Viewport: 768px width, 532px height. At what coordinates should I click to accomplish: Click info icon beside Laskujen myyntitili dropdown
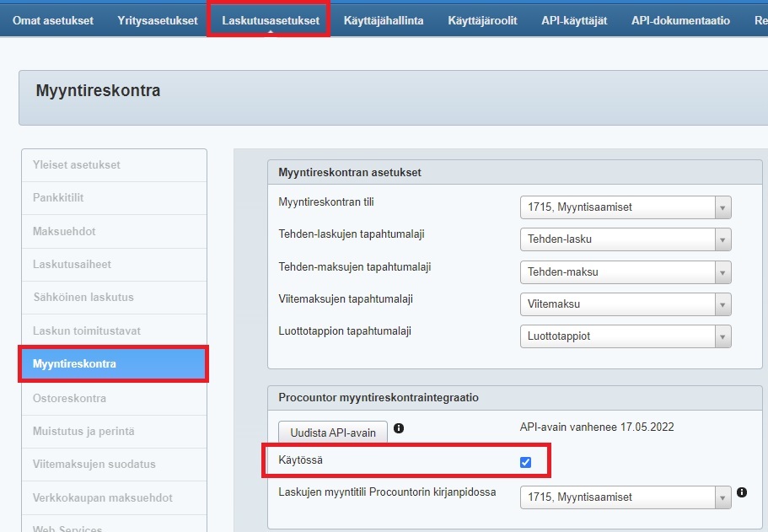pyautogui.click(x=742, y=492)
